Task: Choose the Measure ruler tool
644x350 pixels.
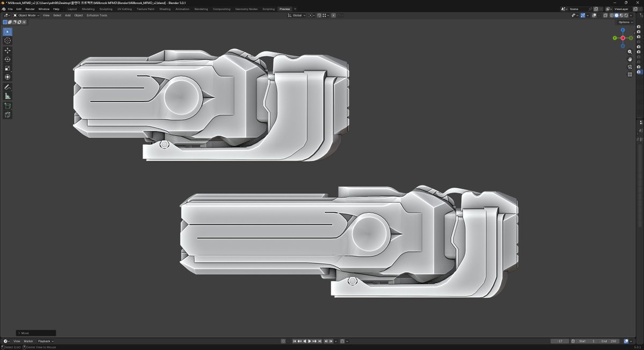Action: [x=8, y=96]
